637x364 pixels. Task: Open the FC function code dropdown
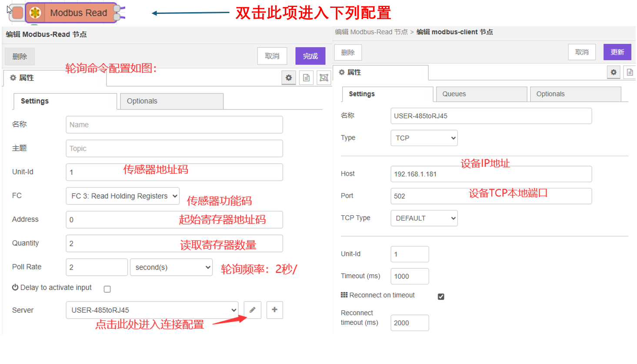click(x=123, y=196)
